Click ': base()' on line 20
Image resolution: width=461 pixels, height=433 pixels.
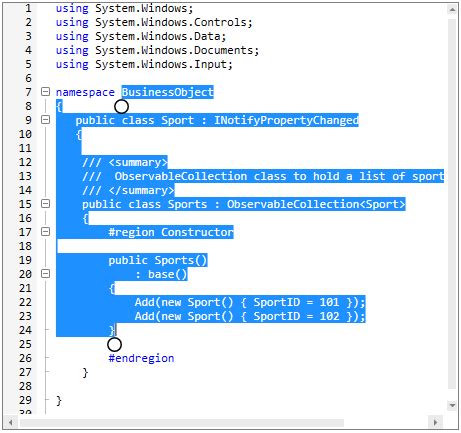161,274
